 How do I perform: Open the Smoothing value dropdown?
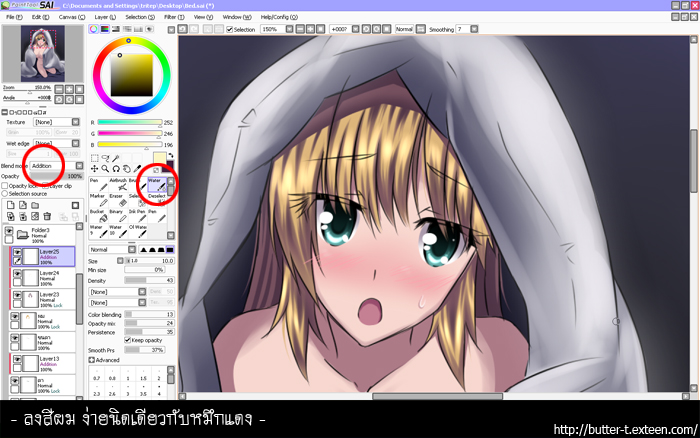474,29
